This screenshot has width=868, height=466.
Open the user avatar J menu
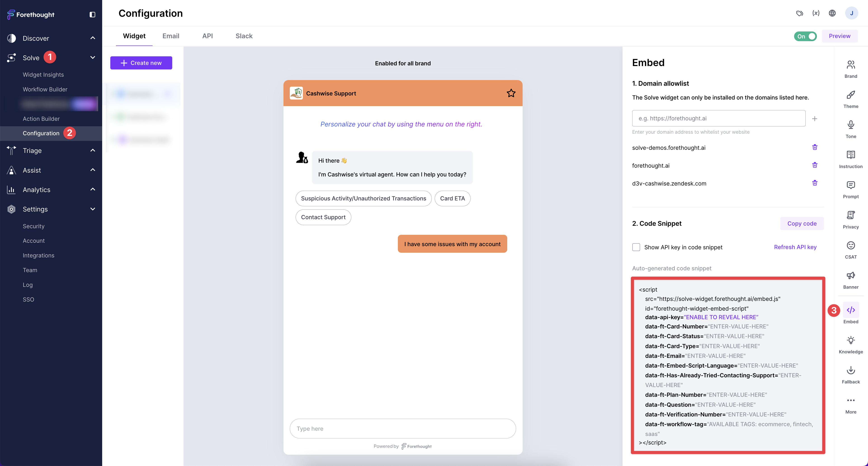(851, 13)
